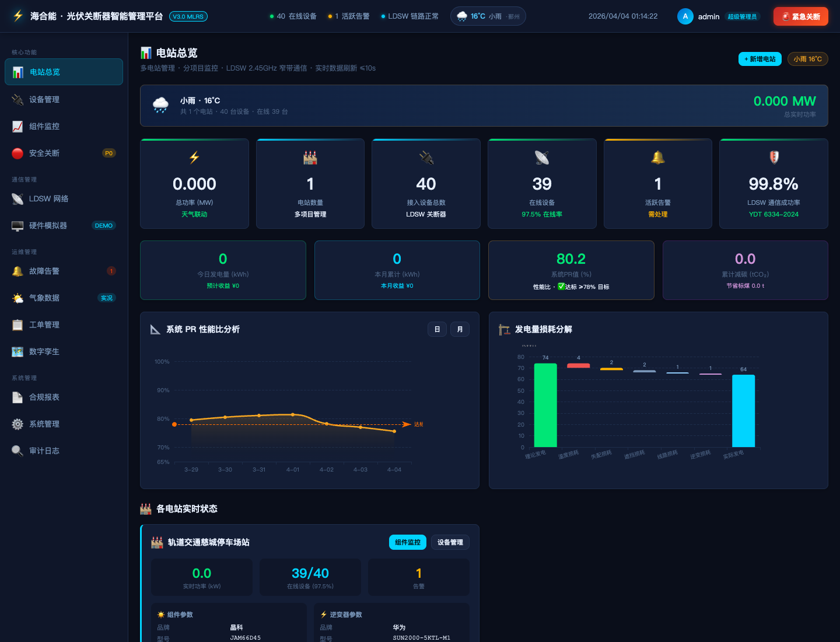
Task: Click the 16°C weather pill in header
Action: point(488,16)
